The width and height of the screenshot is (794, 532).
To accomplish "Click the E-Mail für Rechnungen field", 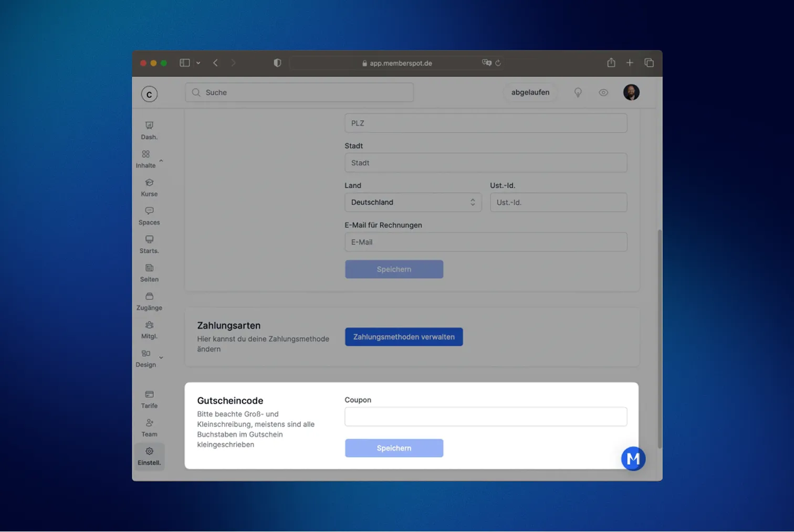I will pos(486,242).
